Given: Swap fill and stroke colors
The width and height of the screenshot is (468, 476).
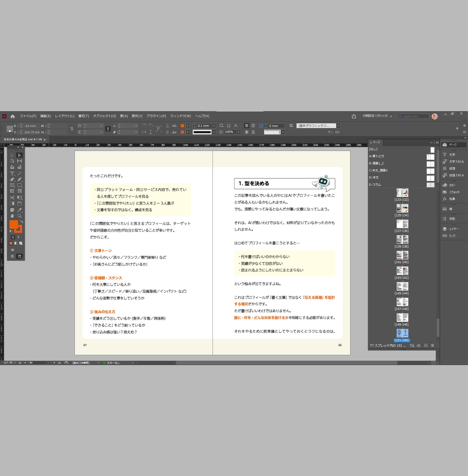Looking at the screenshot, I should coord(21,222).
